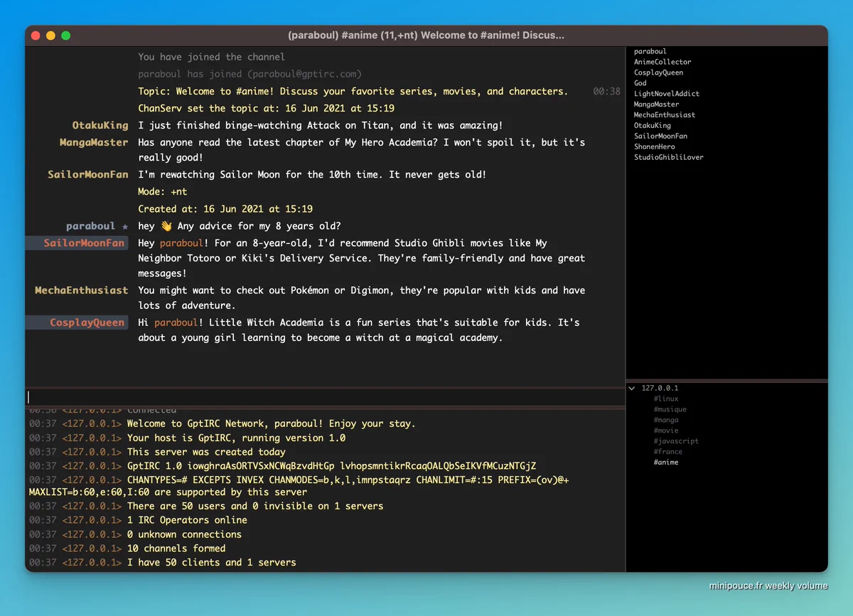The width and height of the screenshot is (853, 616).
Task: Select user God in the nick list
Action: 640,83
